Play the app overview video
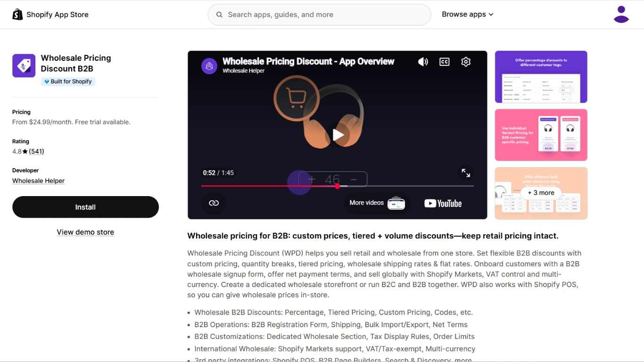This screenshot has width=644, height=362. coord(338,135)
